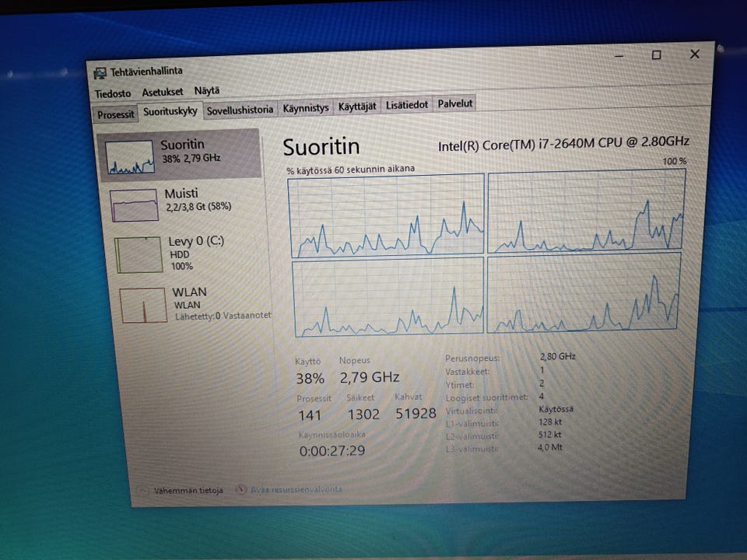Screen dimensions: 747x560
Task: Click the 2,79 GHz Nopeus value
Action: click(369, 378)
